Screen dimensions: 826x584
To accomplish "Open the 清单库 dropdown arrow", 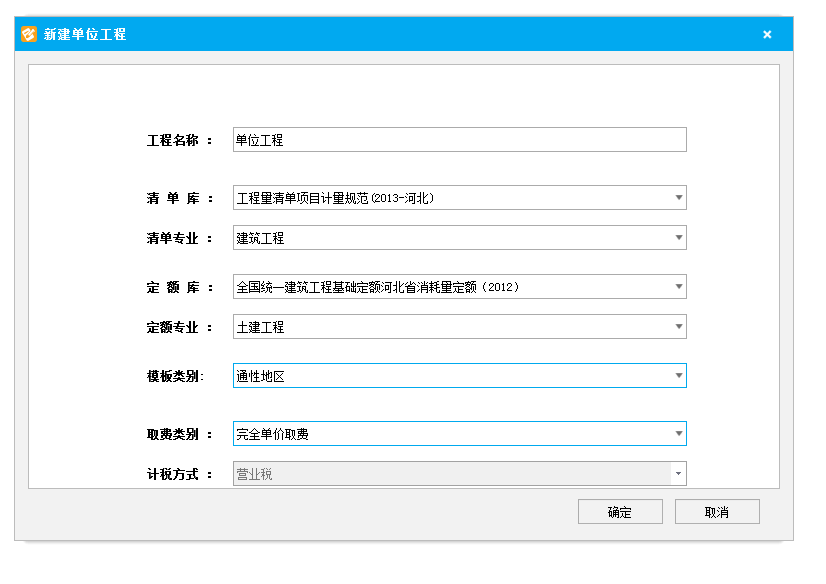I will [678, 198].
